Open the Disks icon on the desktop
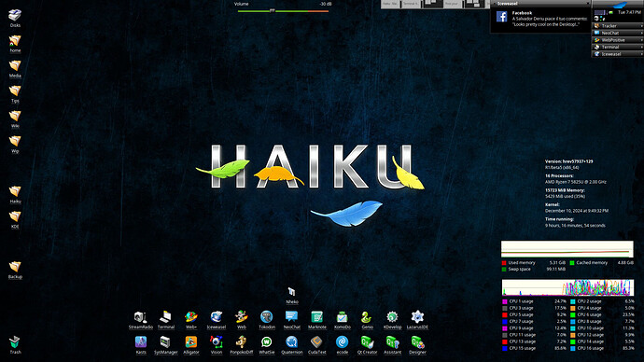 pos(15,15)
